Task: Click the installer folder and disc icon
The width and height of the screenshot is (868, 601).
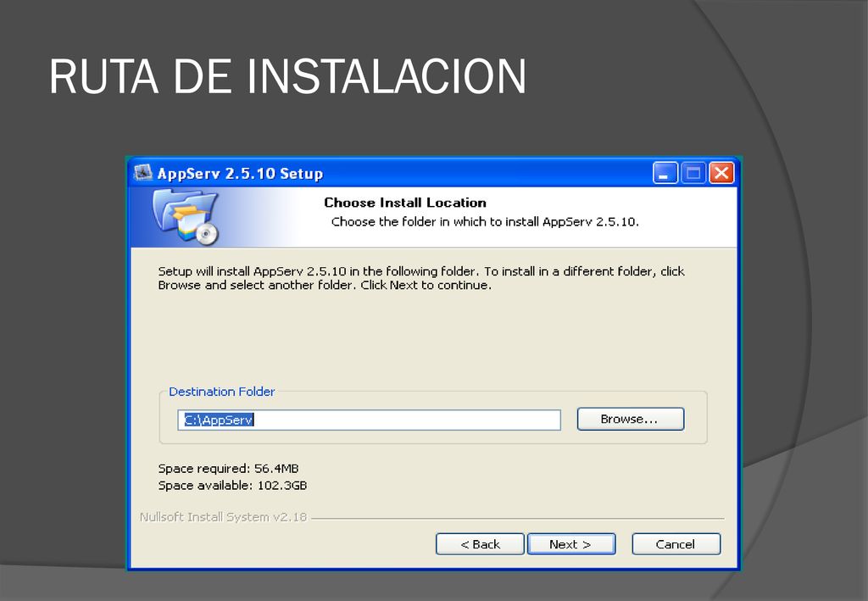Action: tap(186, 217)
